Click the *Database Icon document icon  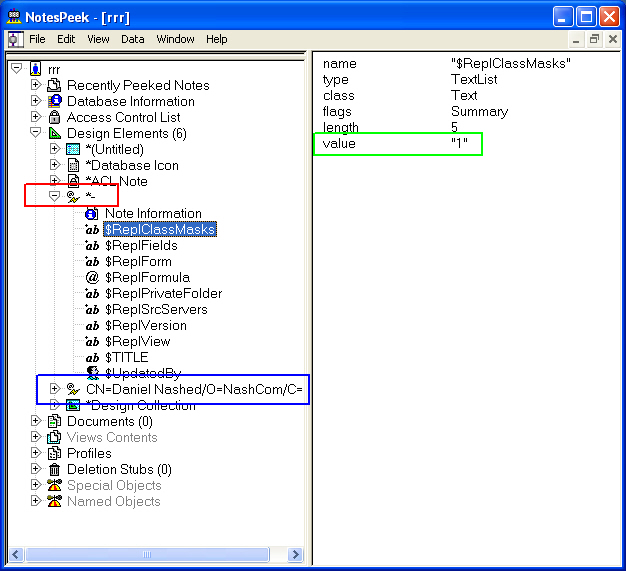tap(73, 165)
